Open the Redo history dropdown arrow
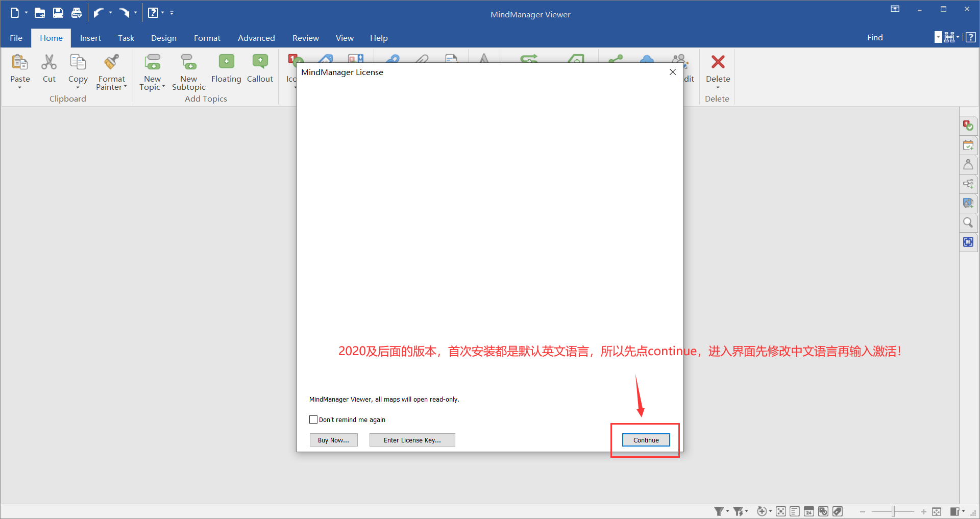 pyautogui.click(x=135, y=13)
